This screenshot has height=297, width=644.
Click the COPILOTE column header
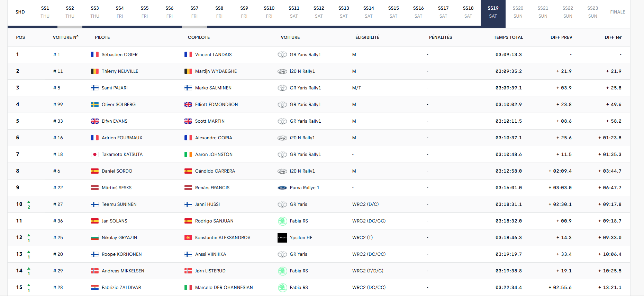coord(199,37)
